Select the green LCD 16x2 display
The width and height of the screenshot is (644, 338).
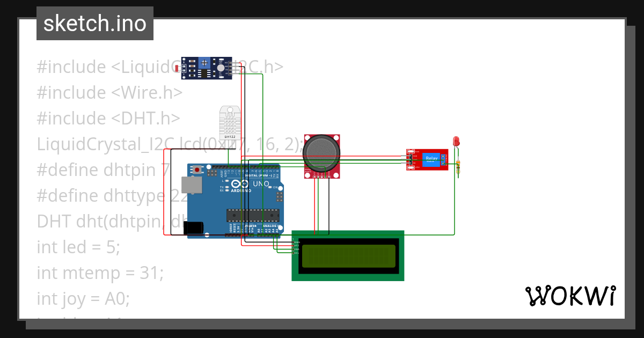[348, 255]
